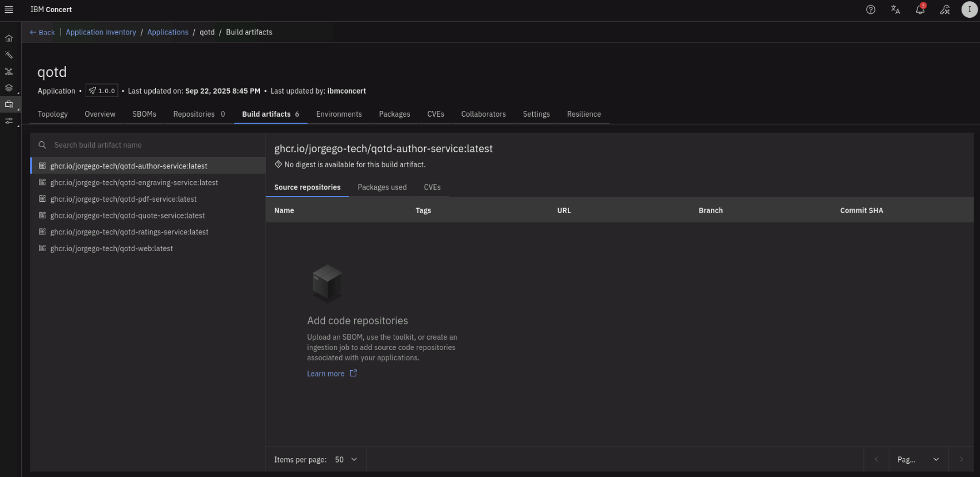Click the search magnifier icon
The image size is (980, 477).
pos(42,145)
